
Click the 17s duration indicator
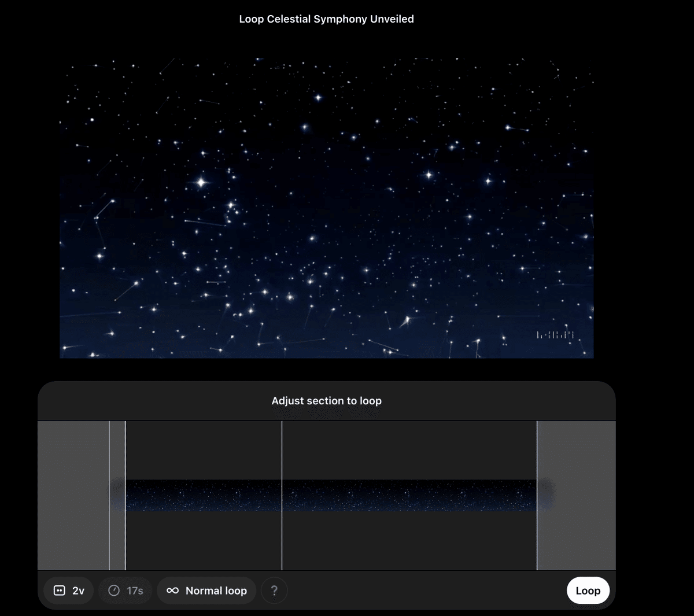(x=125, y=591)
